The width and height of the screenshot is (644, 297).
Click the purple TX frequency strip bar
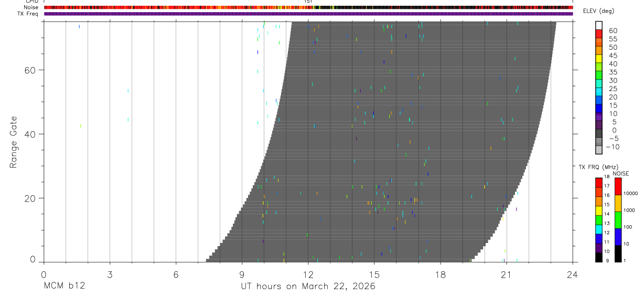[x=308, y=14]
